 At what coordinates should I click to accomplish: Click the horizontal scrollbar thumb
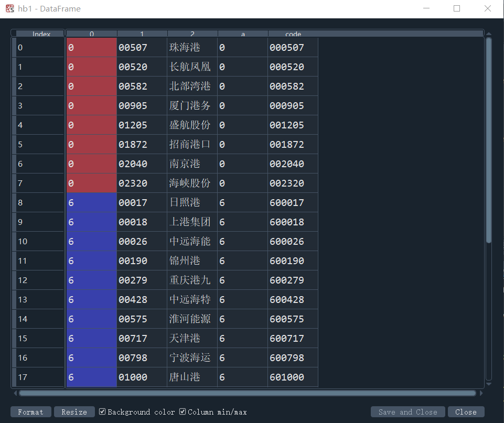[x=247, y=393]
